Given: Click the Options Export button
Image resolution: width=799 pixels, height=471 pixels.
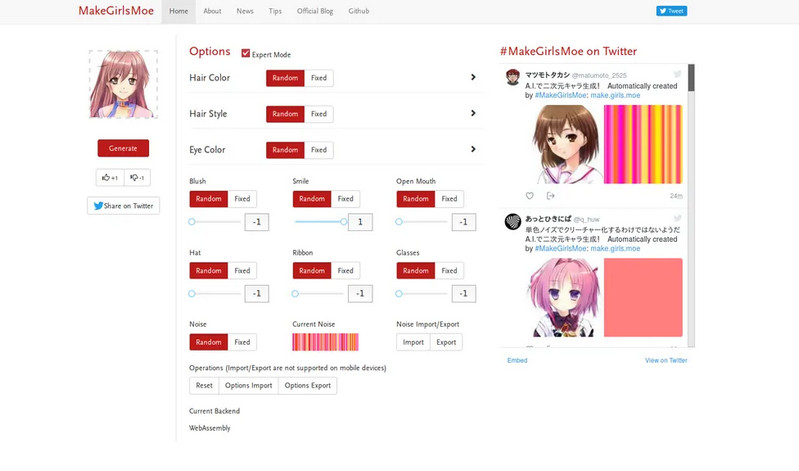Looking at the screenshot, I should 308,385.
